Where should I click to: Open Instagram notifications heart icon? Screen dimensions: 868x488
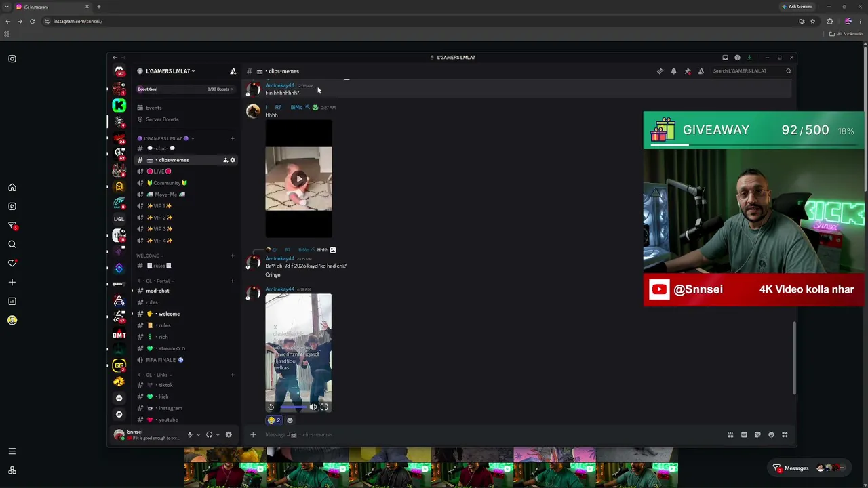pos(12,263)
